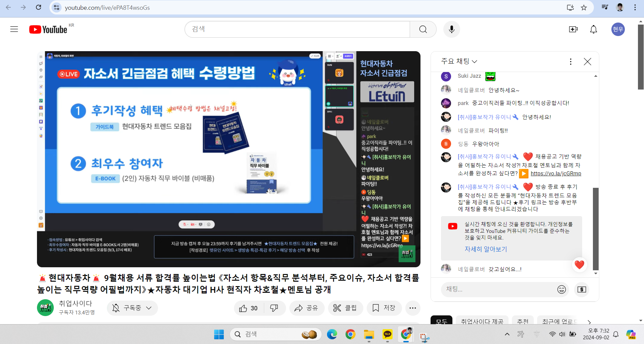This screenshot has width=644, height=344.
Task: Click the 공유 share button
Action: [306, 308]
